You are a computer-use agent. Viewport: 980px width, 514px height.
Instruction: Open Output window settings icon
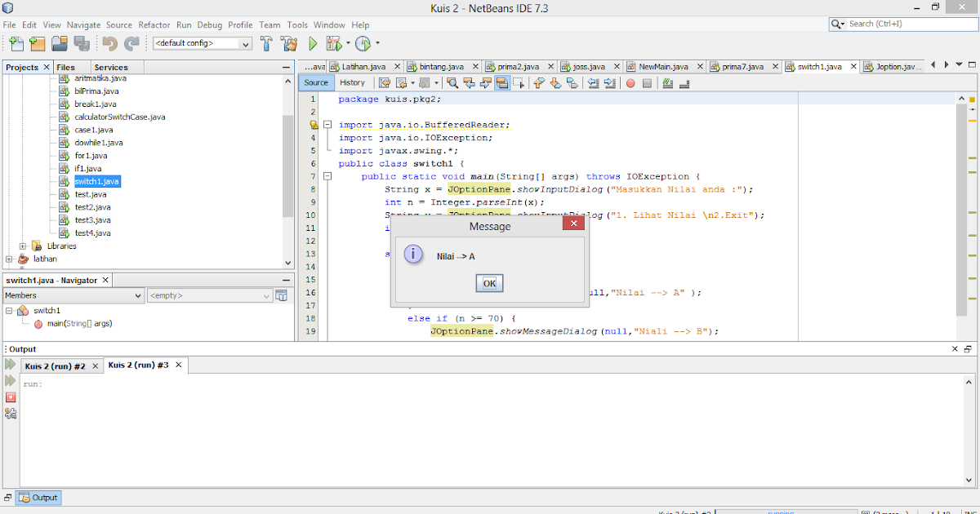[x=11, y=414]
